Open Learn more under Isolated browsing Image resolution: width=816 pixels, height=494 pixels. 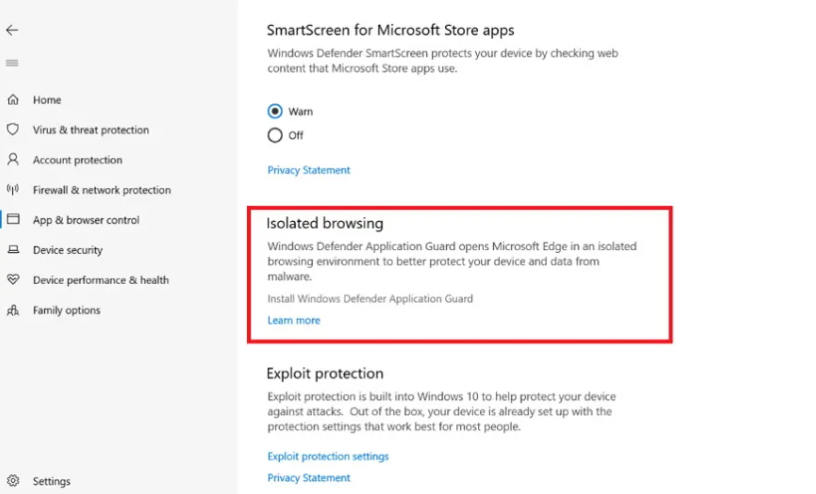294,320
